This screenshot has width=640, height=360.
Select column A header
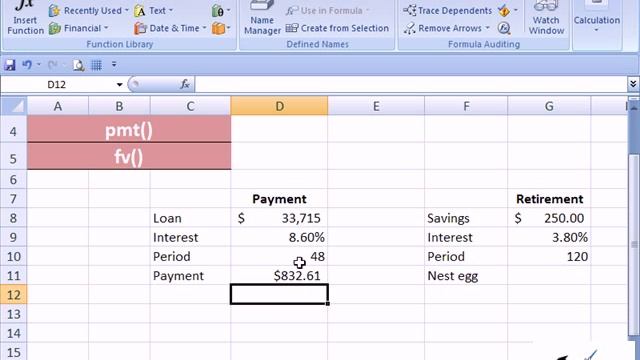(58, 106)
